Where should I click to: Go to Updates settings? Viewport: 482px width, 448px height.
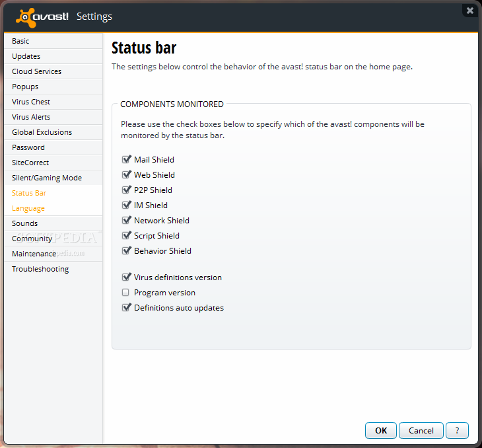pos(53,56)
